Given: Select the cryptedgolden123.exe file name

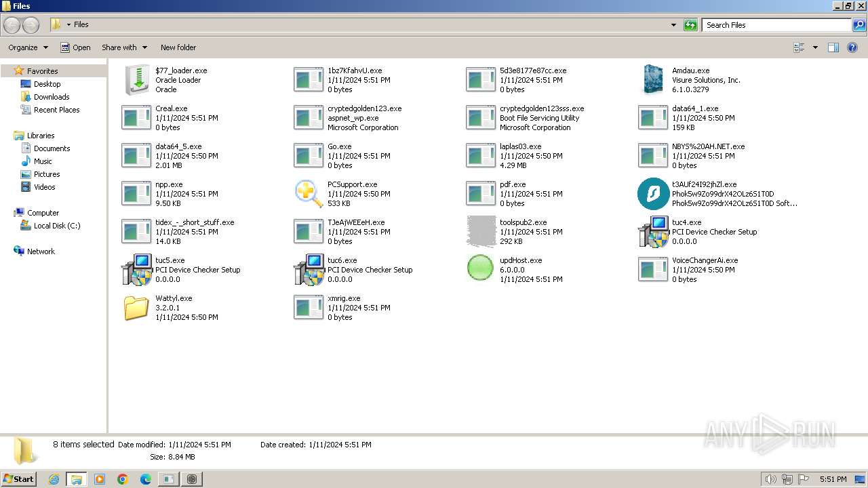Looking at the screenshot, I should (x=364, y=108).
